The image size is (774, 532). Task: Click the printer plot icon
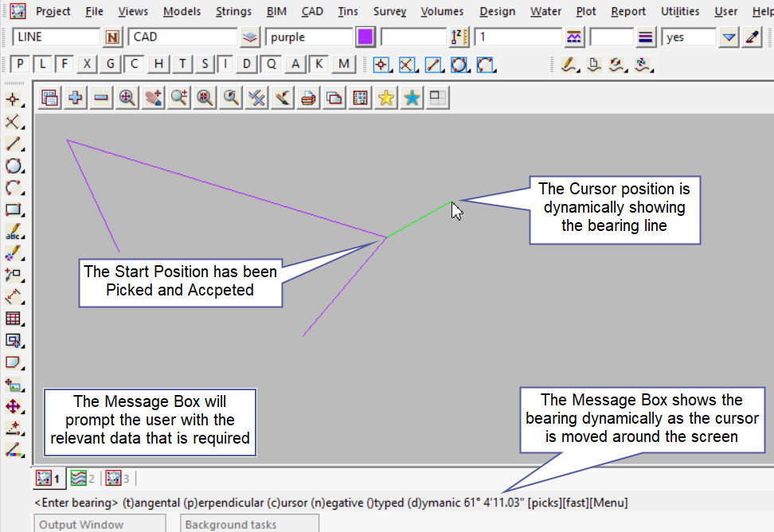(x=308, y=98)
